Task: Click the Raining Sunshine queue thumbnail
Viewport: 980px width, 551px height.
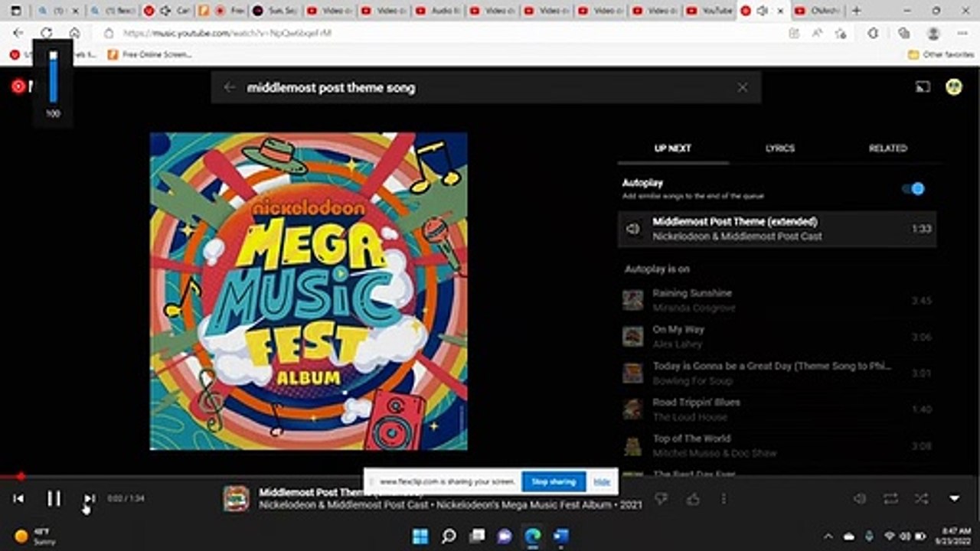Action: [x=632, y=300]
